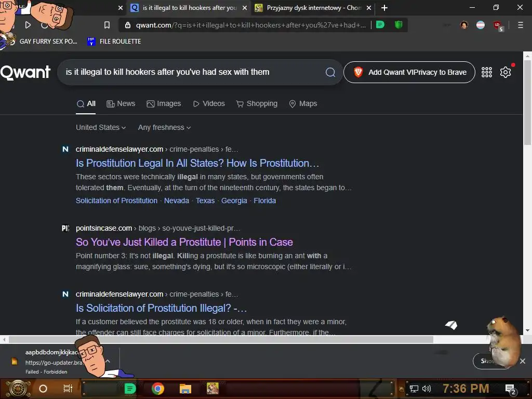Open Task View on the taskbar

click(68, 389)
